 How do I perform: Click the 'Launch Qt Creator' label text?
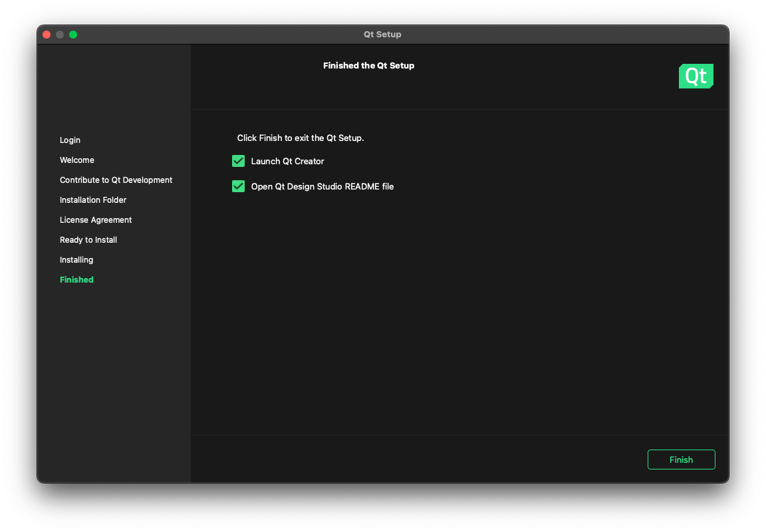(287, 162)
